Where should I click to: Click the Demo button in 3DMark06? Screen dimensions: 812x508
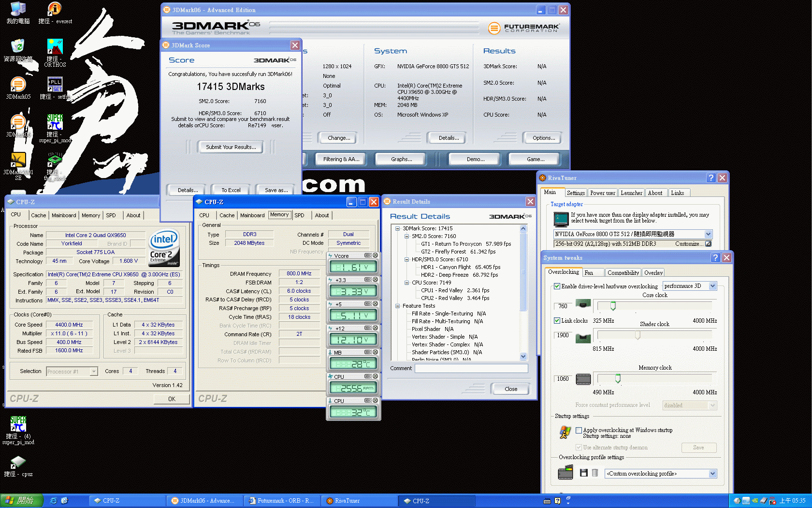(475, 159)
